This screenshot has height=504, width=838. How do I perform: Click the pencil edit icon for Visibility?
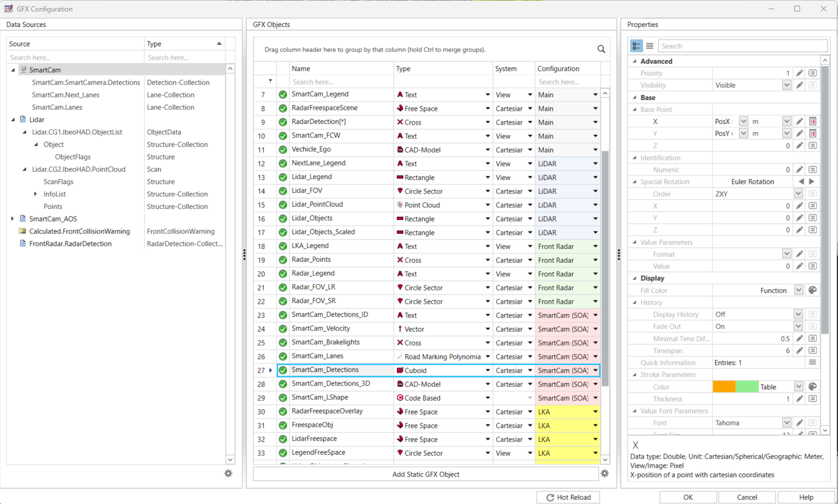click(800, 85)
